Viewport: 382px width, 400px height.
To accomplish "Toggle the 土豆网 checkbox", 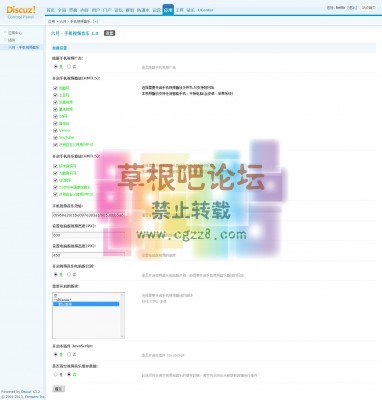I will (55, 95).
